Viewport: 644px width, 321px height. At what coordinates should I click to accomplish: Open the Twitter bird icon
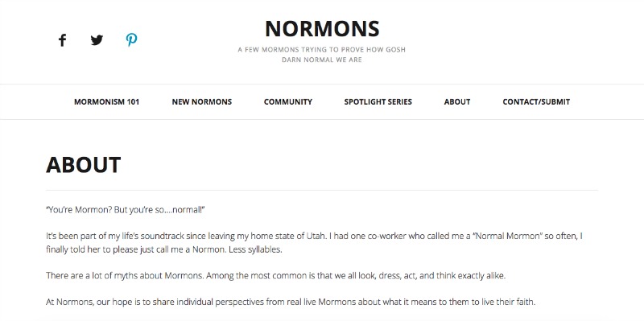tap(97, 40)
